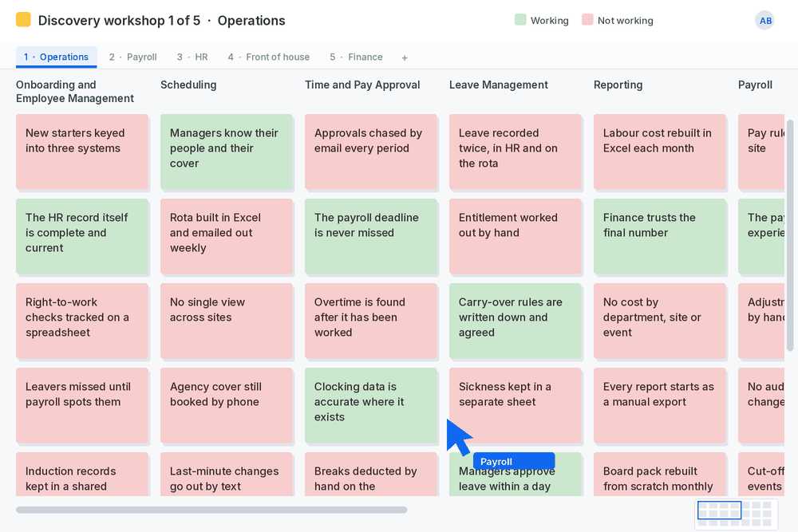The image size is (798, 532).
Task: Select the Scheduling column header
Action: (188, 85)
